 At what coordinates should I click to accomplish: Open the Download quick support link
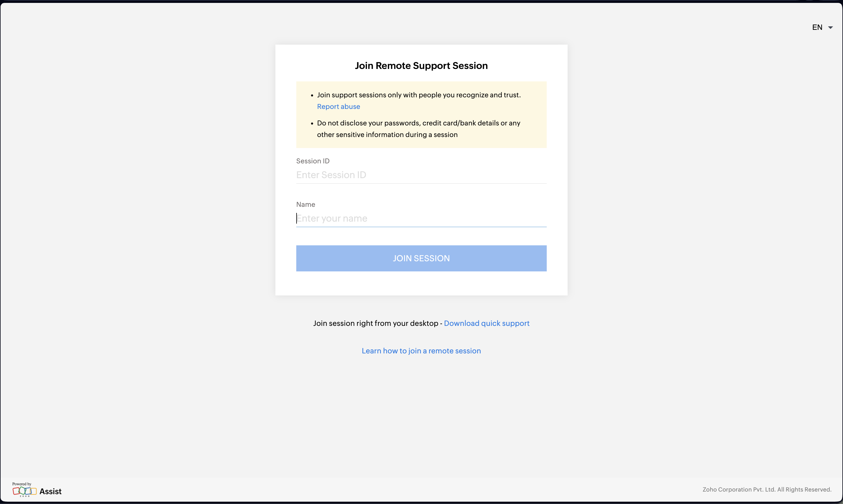486,323
